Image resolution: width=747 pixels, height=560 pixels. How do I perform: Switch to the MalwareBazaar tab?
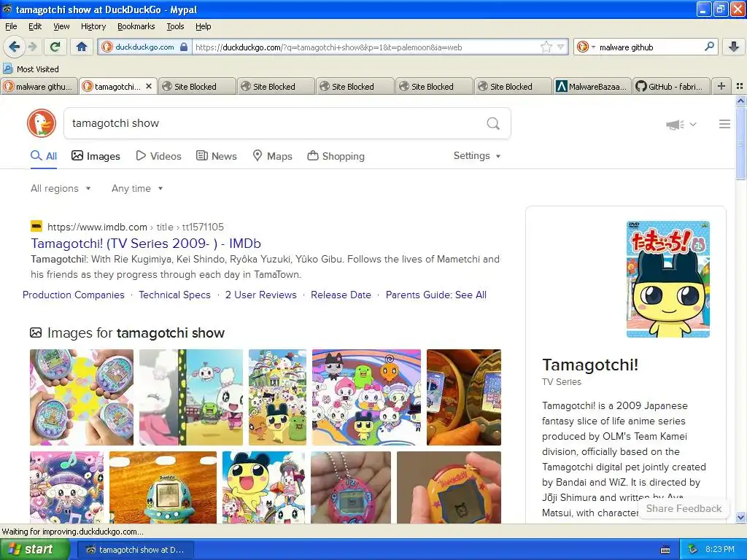click(x=592, y=86)
